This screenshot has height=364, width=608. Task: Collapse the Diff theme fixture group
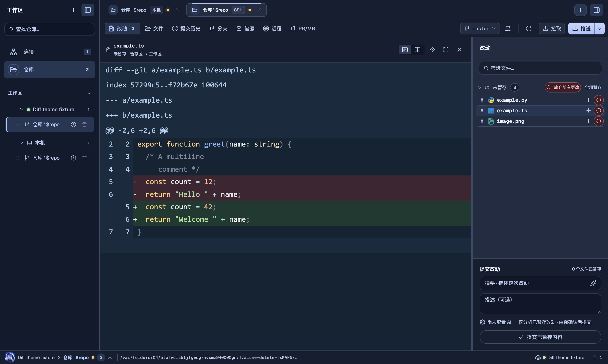coord(22,110)
